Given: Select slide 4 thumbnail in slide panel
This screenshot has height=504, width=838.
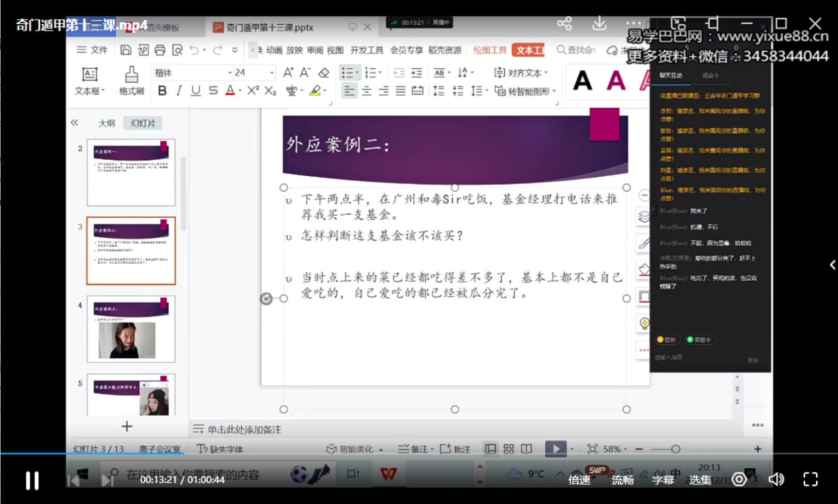Looking at the screenshot, I should click(x=131, y=328).
